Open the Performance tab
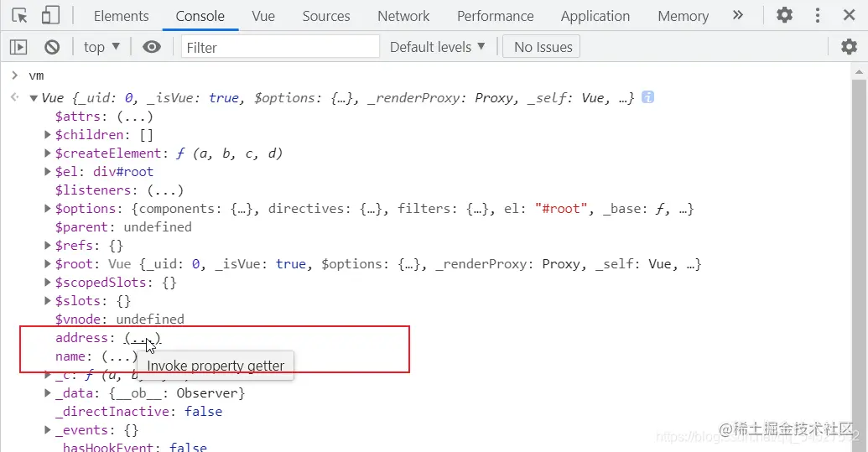Viewport: 868px width, 452px height. point(495,16)
